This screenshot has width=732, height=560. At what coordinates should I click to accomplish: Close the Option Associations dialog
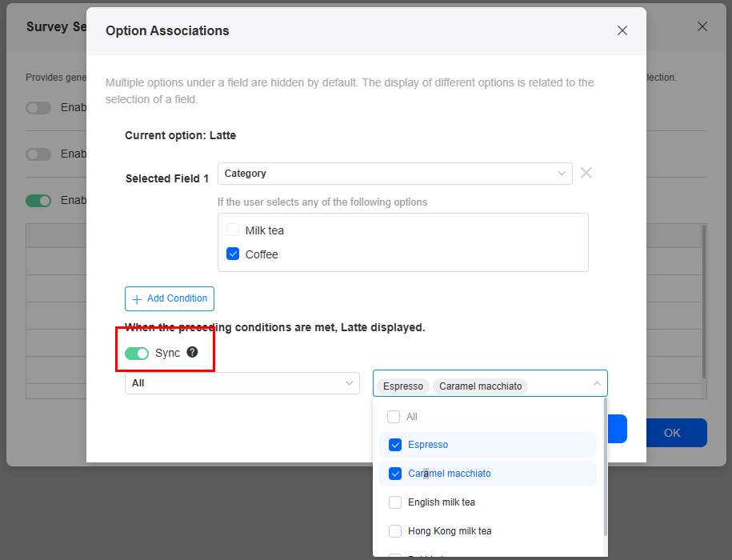tap(622, 30)
